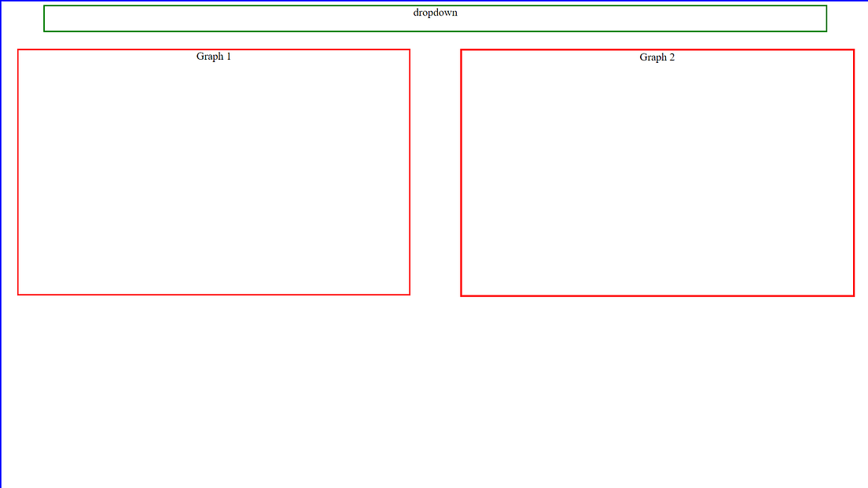Click the gap between Graph 1 and Graph 2

pos(436,171)
